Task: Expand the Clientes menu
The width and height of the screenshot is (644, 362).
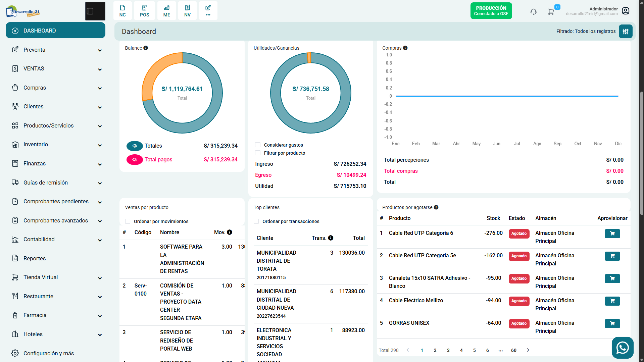Action: (x=55, y=106)
